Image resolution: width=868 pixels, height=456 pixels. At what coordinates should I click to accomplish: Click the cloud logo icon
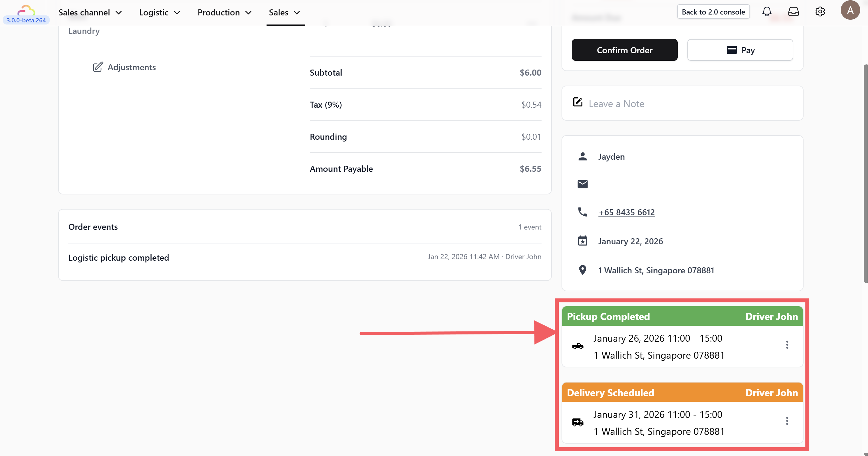(x=26, y=11)
